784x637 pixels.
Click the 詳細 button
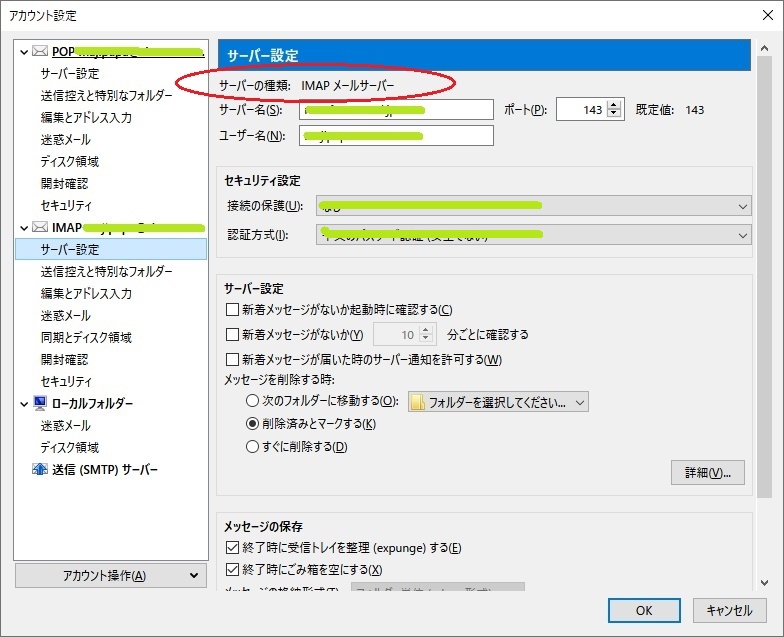707,473
